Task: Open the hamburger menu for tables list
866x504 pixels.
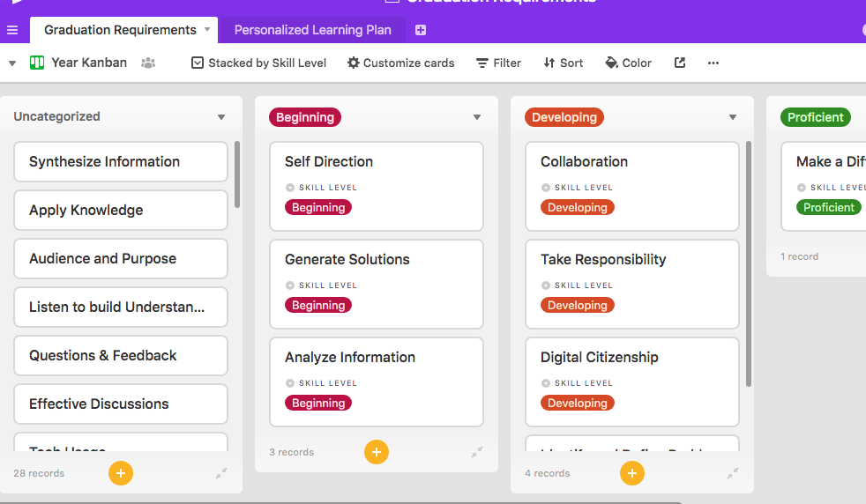Action: click(x=12, y=30)
